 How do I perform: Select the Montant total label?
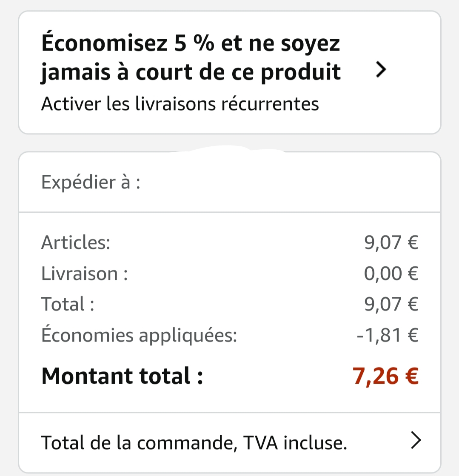(122, 376)
